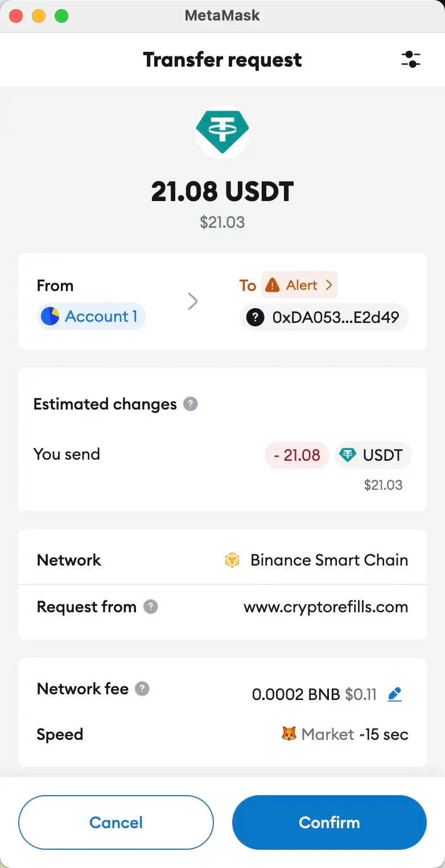Click the Account 1 avatar icon
The image size is (445, 868).
(x=51, y=316)
